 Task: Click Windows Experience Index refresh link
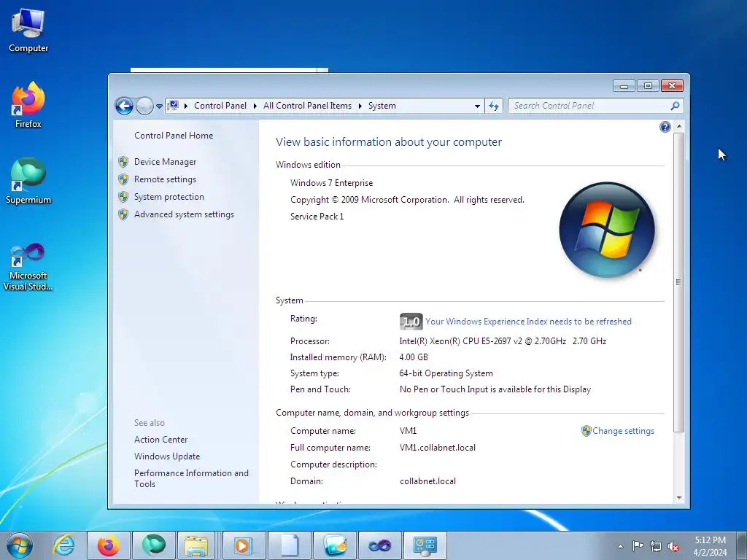click(x=528, y=322)
